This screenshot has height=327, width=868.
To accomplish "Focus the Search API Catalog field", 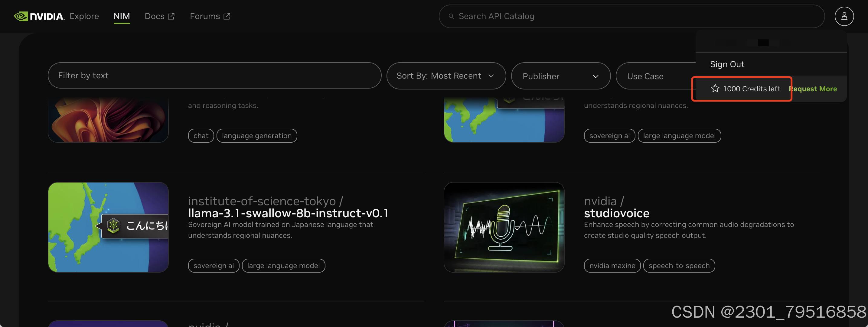I will point(631,16).
